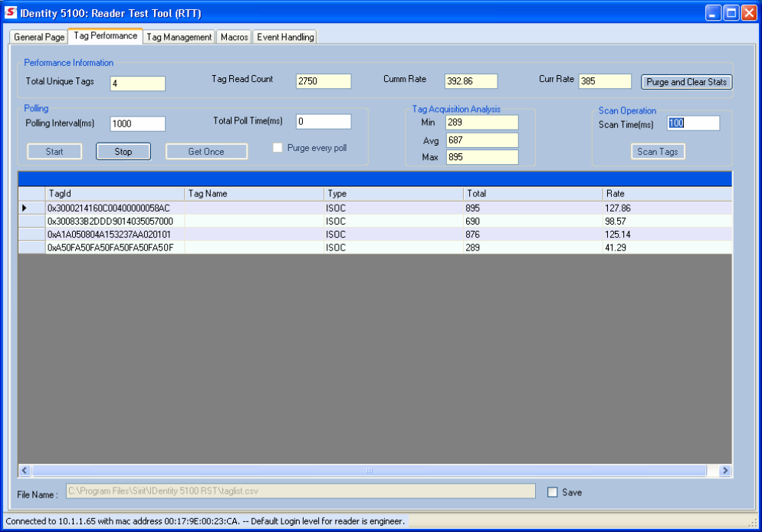Click the Rate cell 127.86

click(667, 208)
